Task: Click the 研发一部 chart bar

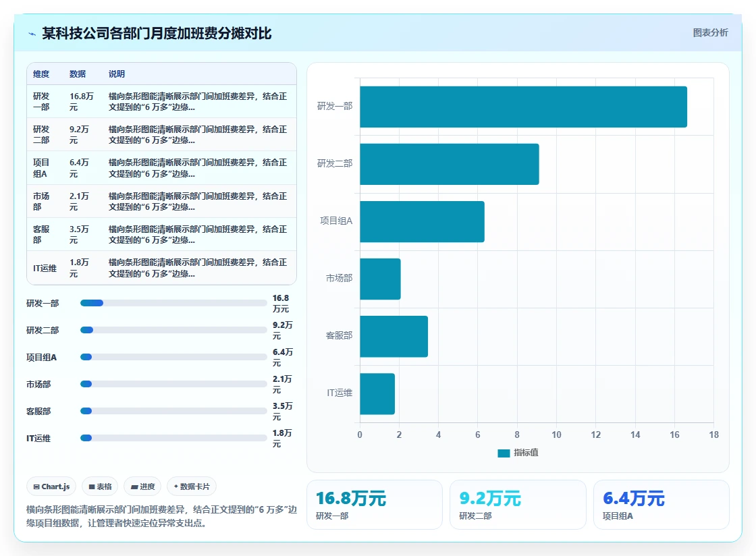Action: click(x=523, y=107)
